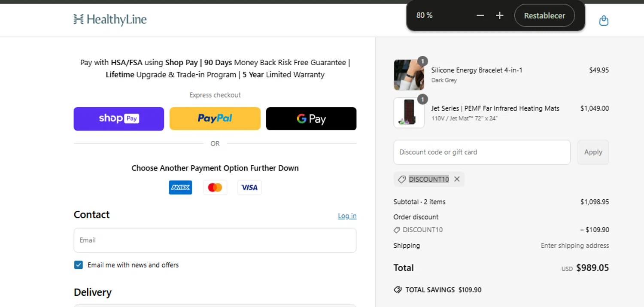Screen dimensions: 644x307
Task: Remove the DISCOUNT10 code with the X
Action: 457,179
